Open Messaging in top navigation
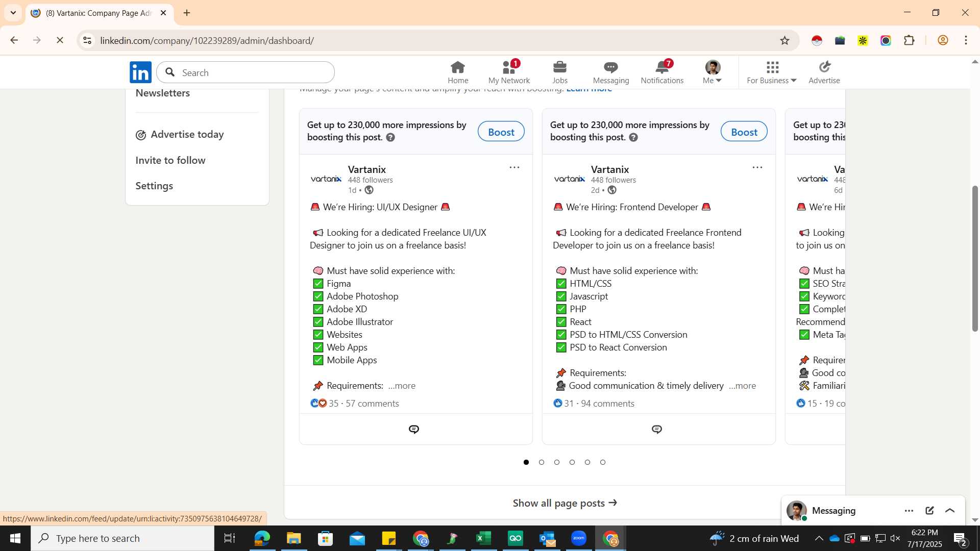The width and height of the screenshot is (980, 551). (x=611, y=72)
